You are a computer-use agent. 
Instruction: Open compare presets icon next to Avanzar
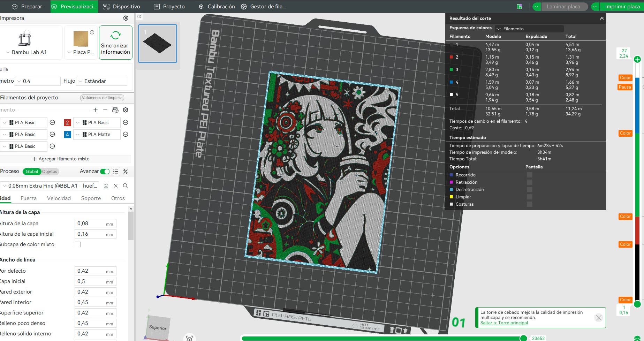[126, 172]
